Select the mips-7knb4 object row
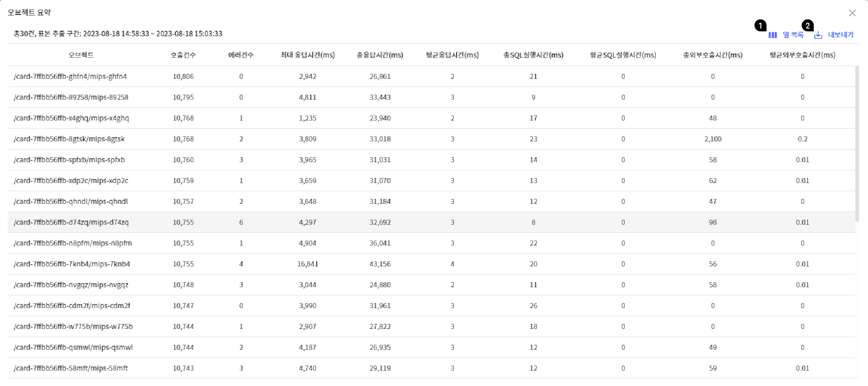 click(x=72, y=264)
